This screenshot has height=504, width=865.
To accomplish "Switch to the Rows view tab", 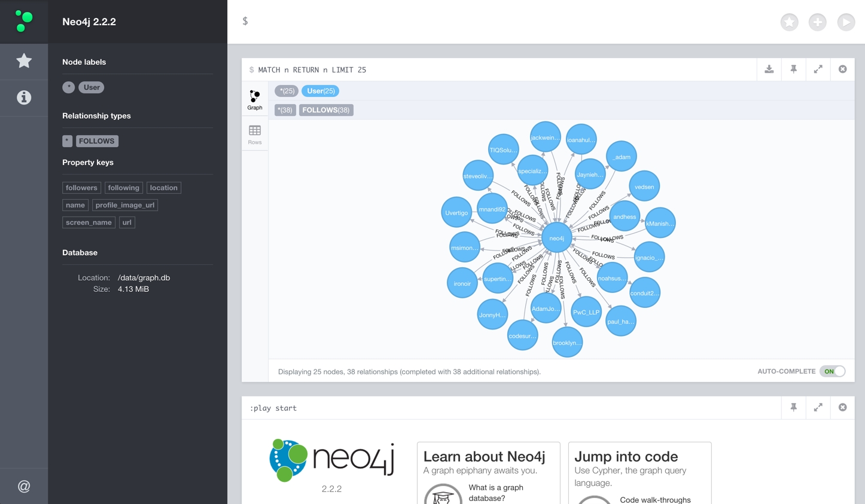I will coord(255,135).
